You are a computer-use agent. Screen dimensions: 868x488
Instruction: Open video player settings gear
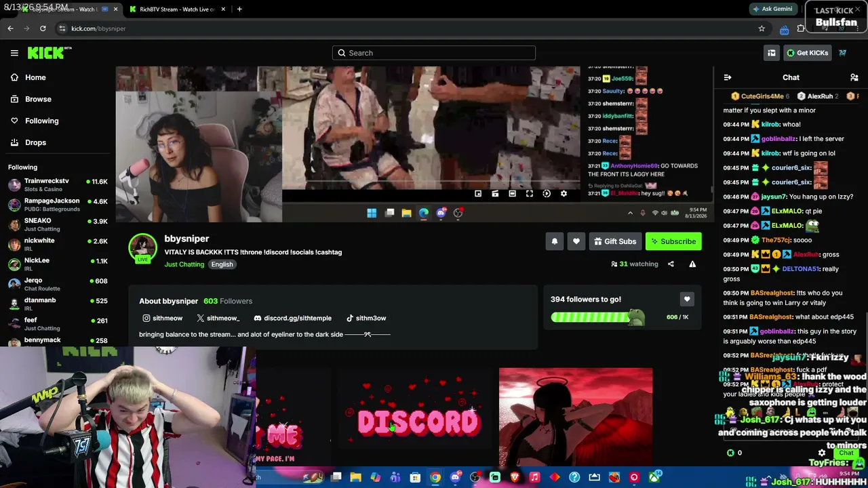(x=564, y=194)
